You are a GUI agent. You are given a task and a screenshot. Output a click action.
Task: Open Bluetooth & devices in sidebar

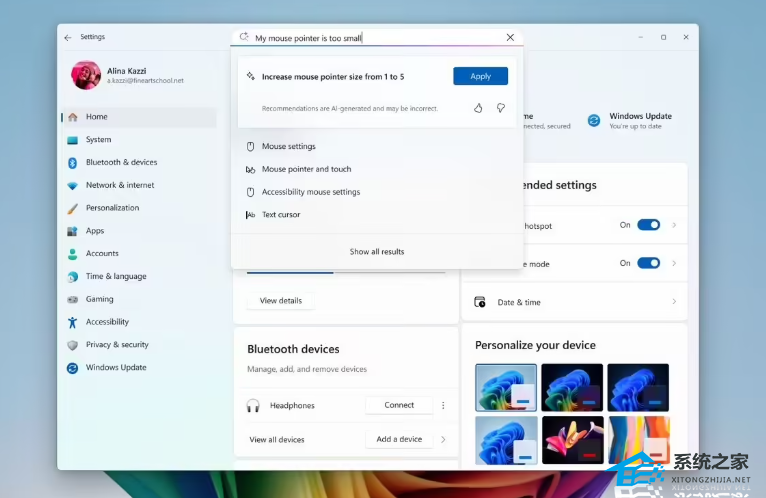[121, 162]
